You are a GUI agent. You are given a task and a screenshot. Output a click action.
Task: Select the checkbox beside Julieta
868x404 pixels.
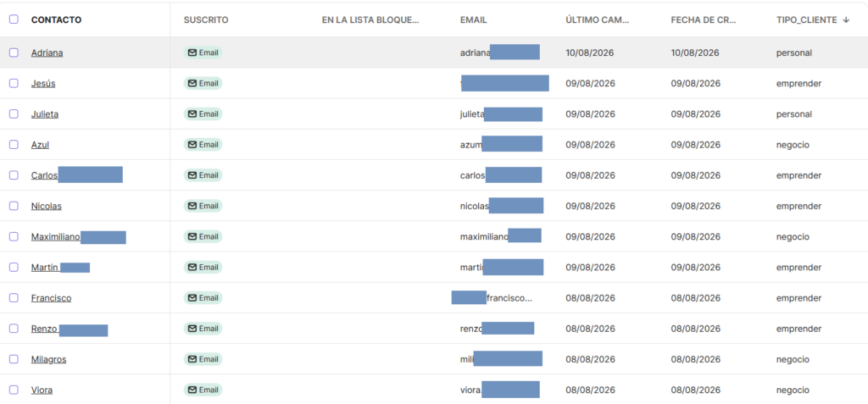(x=14, y=114)
